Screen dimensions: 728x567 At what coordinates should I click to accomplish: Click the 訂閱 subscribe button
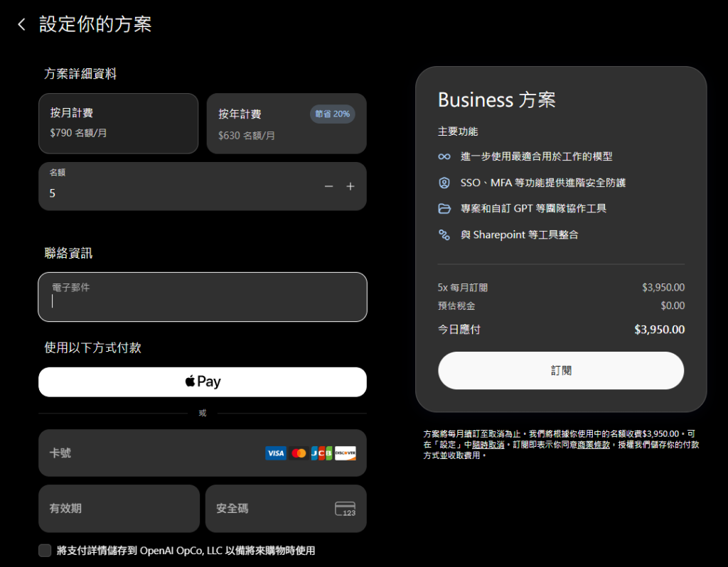(x=561, y=371)
